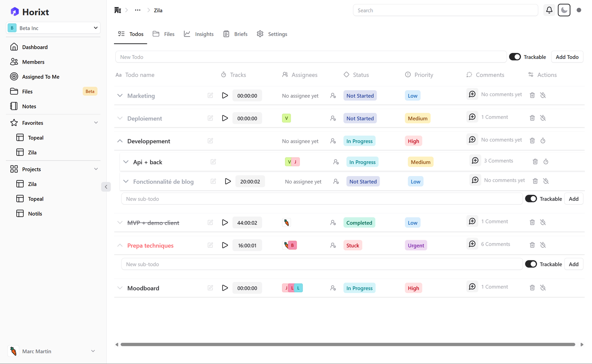Edit the Developpement todo name

[x=210, y=141]
